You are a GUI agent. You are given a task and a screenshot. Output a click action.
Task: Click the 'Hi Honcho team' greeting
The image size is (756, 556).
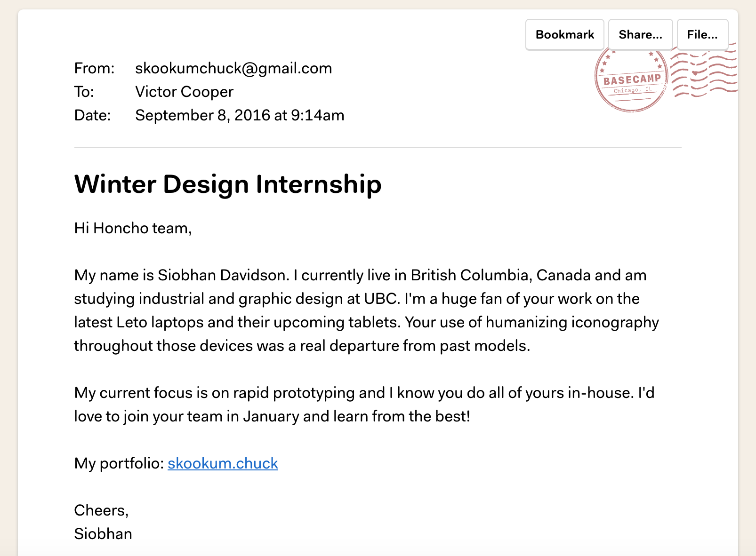click(x=133, y=228)
